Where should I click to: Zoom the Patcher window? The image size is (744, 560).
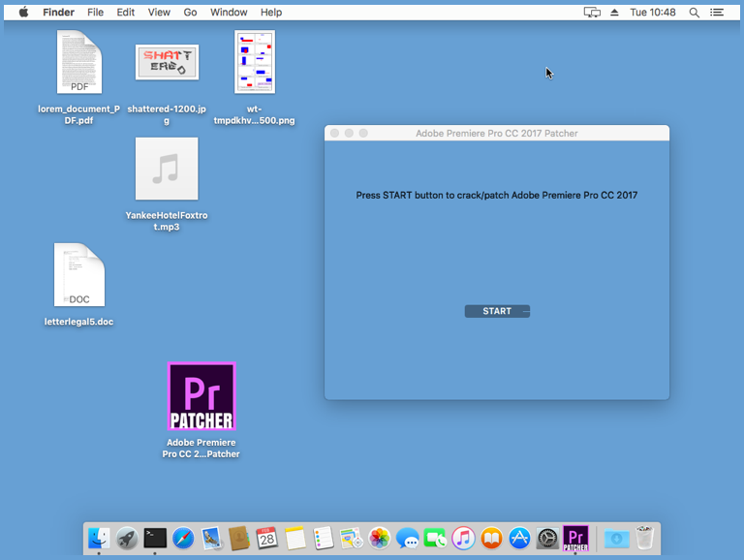point(363,134)
